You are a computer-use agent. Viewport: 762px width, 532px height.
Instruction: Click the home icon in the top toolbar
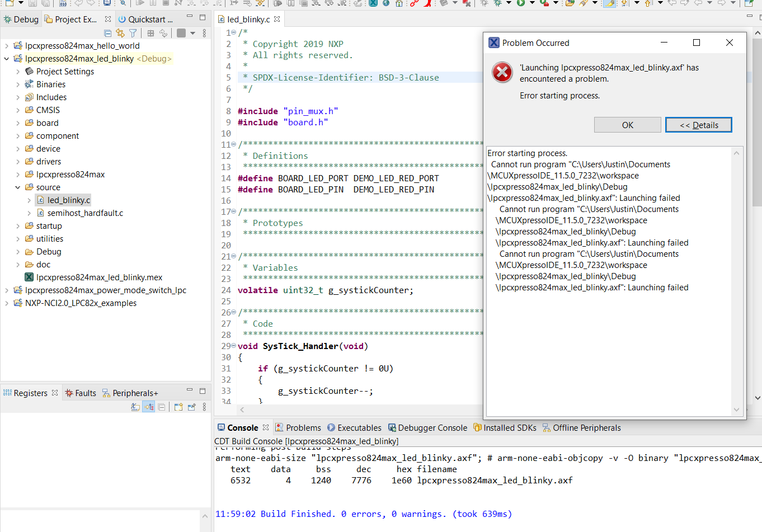pyautogui.click(x=399, y=3)
